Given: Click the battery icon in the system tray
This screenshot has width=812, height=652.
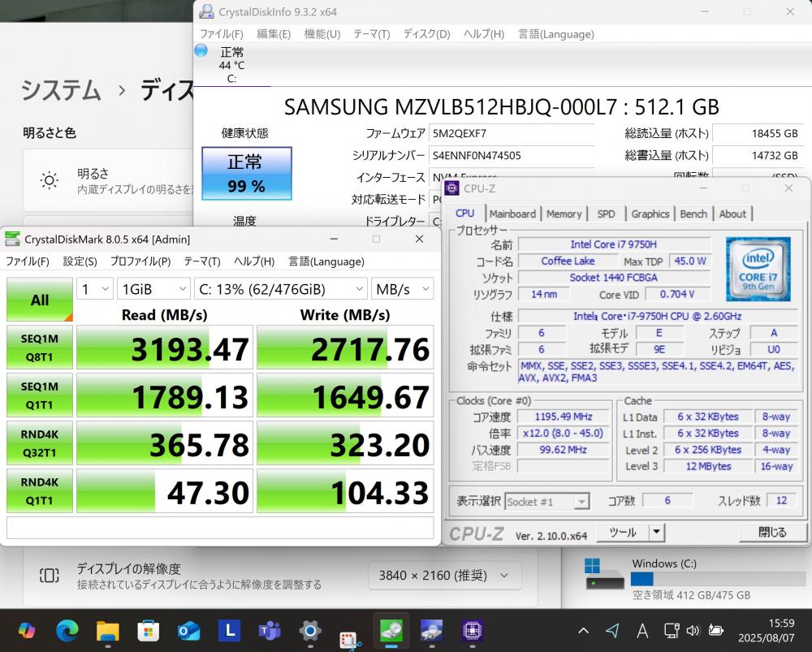Looking at the screenshot, I should 715,630.
